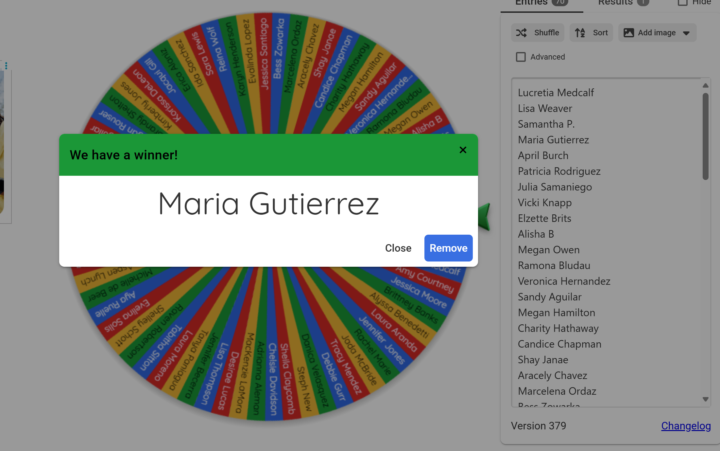Click the Remove button in winner dialog
Image resolution: width=720 pixels, height=451 pixels.
(x=448, y=248)
